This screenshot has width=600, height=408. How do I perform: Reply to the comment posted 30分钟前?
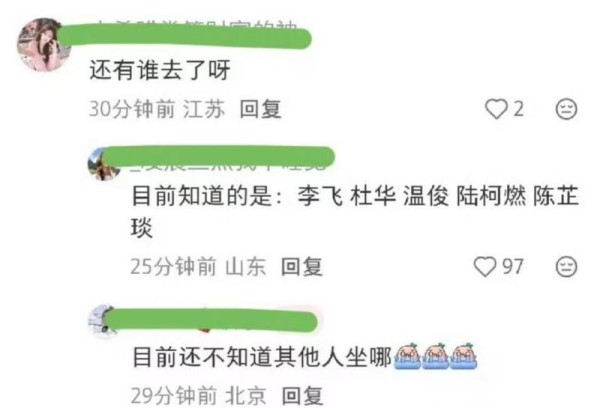click(x=261, y=109)
